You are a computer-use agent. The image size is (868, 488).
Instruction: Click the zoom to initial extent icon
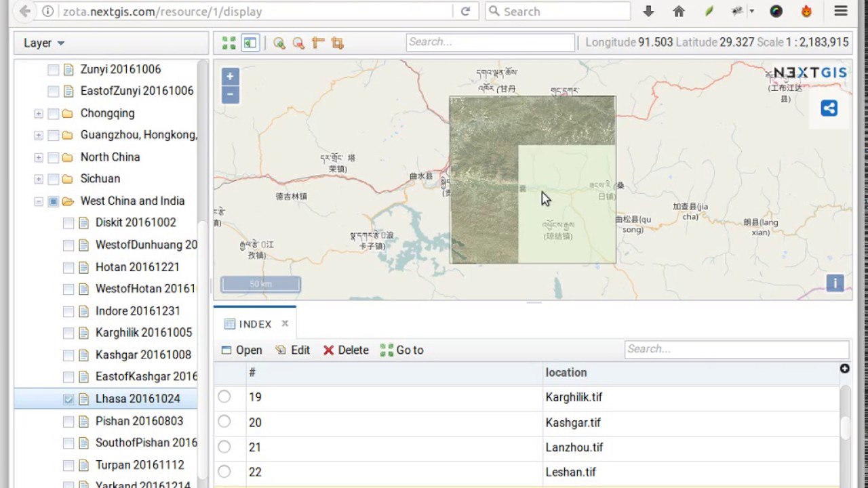[x=229, y=43]
